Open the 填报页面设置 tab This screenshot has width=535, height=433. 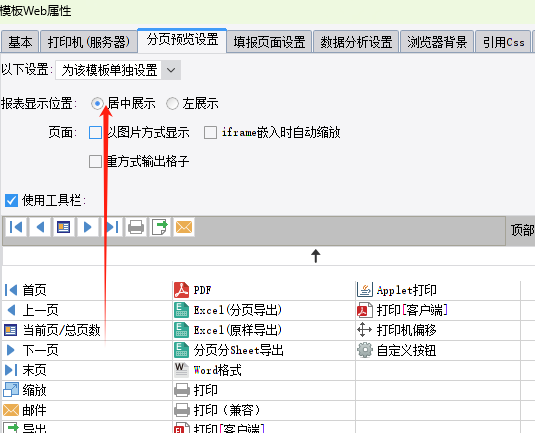[269, 42]
